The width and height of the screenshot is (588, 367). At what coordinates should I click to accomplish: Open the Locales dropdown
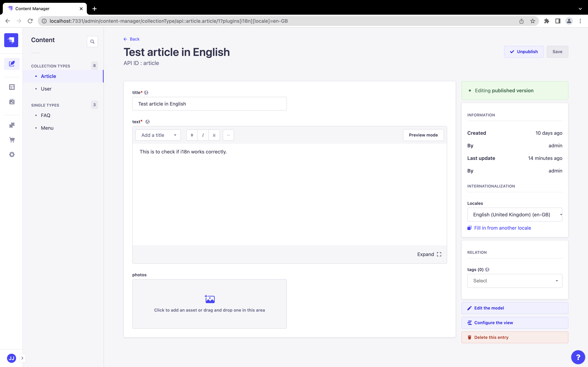pyautogui.click(x=515, y=215)
